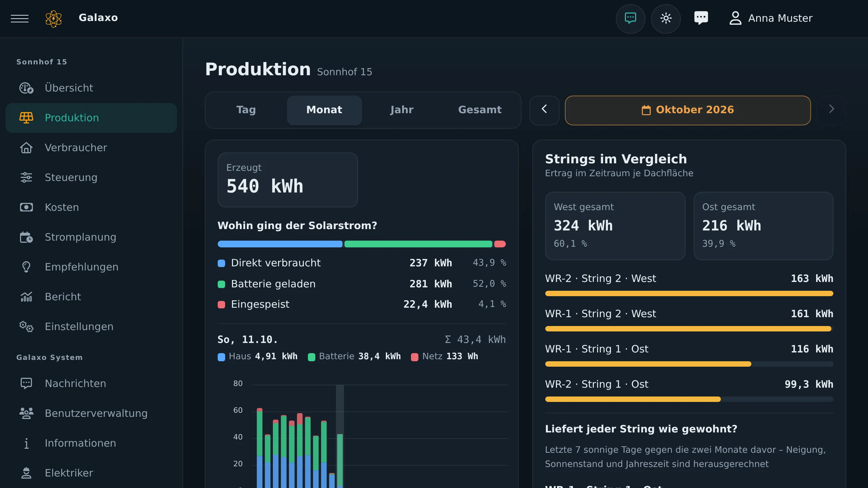868x488 pixels.
Task: Click the Σ 43,4 kWh daily total
Action: point(475,340)
